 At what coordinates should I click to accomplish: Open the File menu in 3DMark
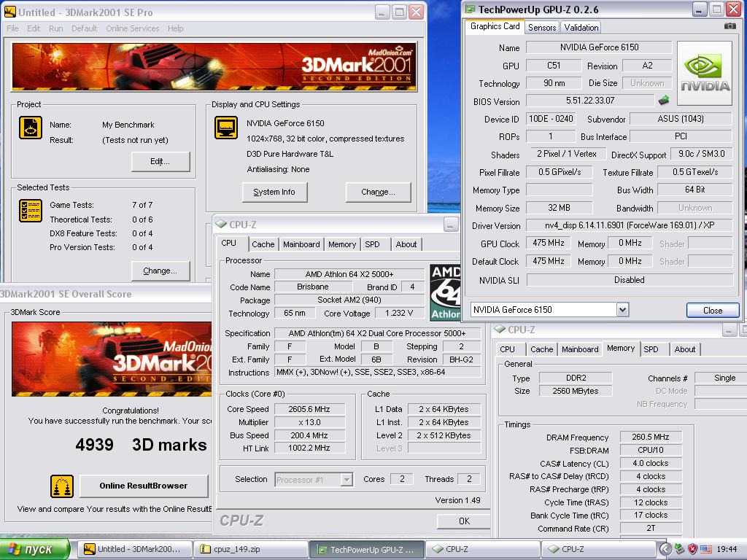(x=12, y=28)
